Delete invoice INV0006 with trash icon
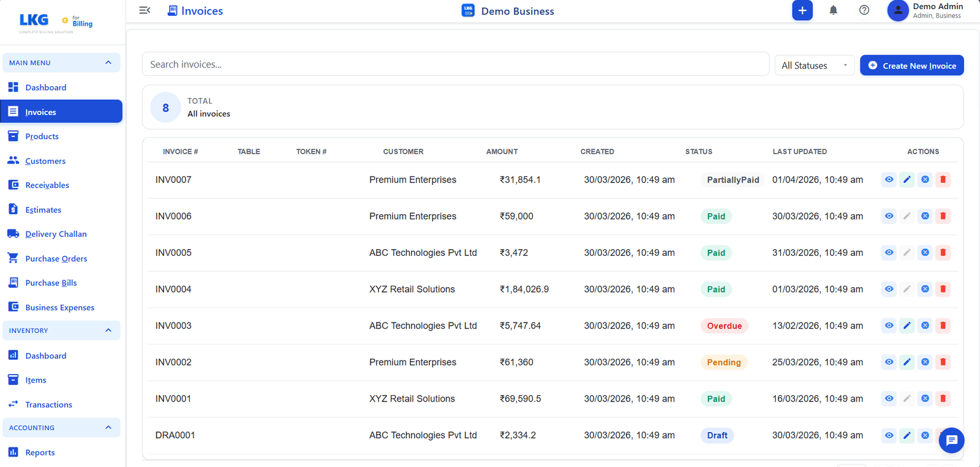980x467 pixels. coord(943,216)
